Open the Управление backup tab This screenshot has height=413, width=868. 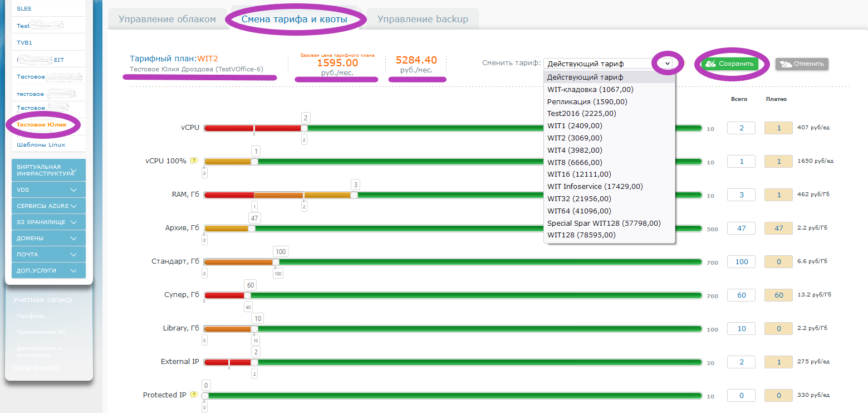[x=423, y=19]
